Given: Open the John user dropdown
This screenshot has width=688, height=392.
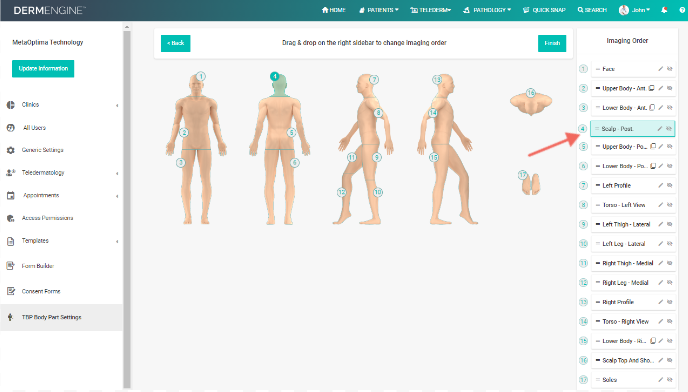Looking at the screenshot, I should pos(634,10).
